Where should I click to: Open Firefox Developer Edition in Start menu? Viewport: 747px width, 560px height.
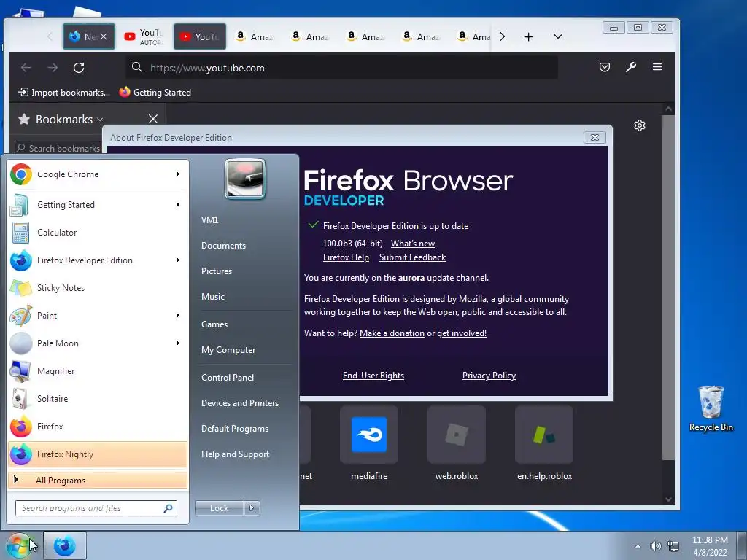[x=98, y=260]
